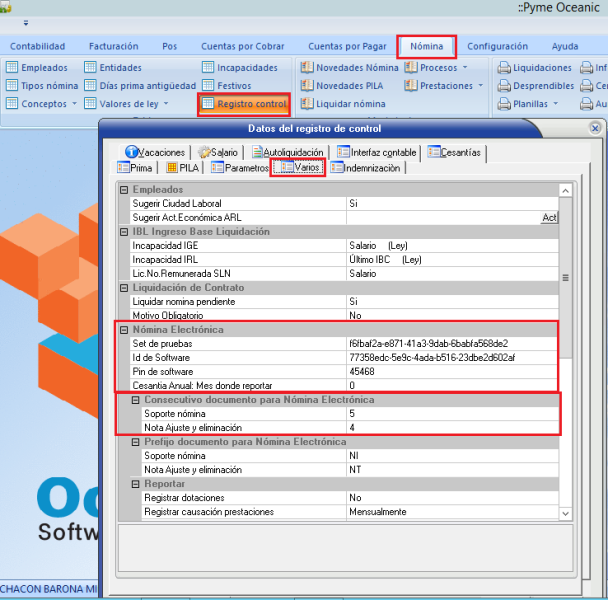Viewport: 608px width, 600px height.
Task: Open Liquidaciones report
Action: (542, 68)
